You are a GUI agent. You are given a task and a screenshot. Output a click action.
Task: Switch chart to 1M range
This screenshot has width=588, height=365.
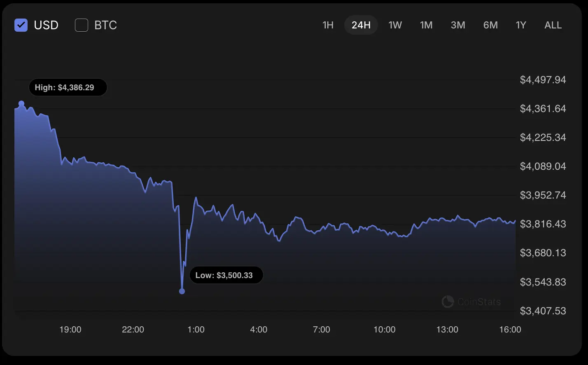(x=426, y=25)
